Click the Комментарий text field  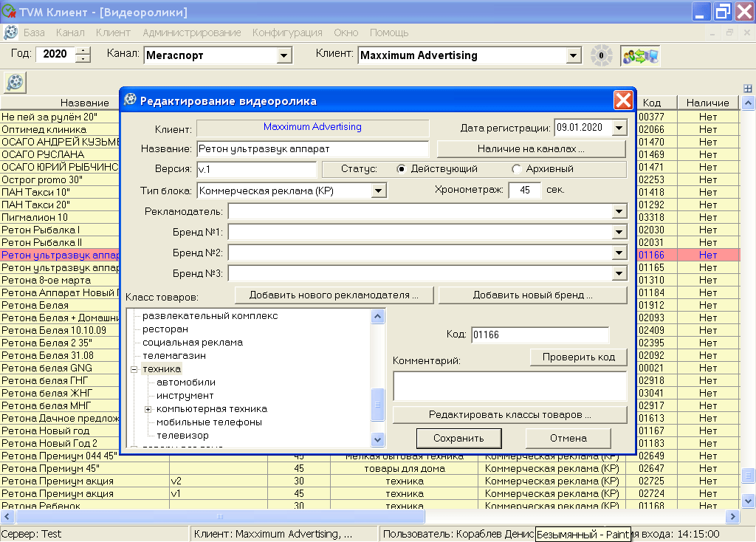pos(509,386)
